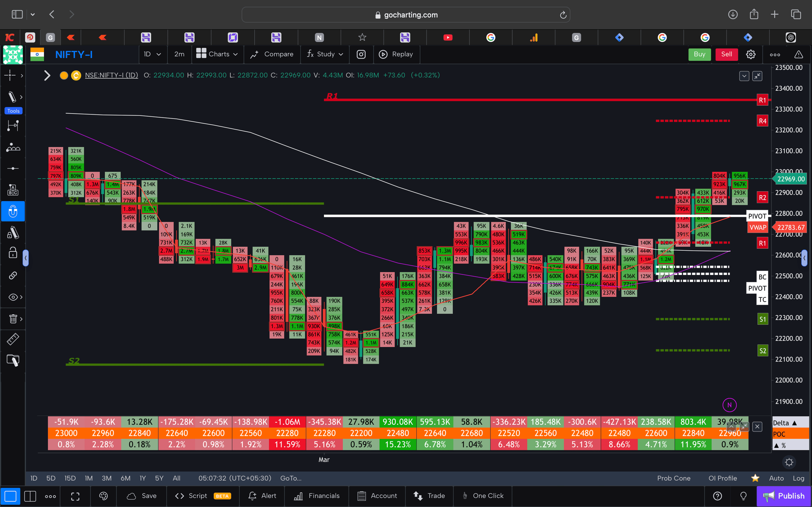Click the Replay playback icon
The image size is (812, 507).
pyautogui.click(x=383, y=54)
